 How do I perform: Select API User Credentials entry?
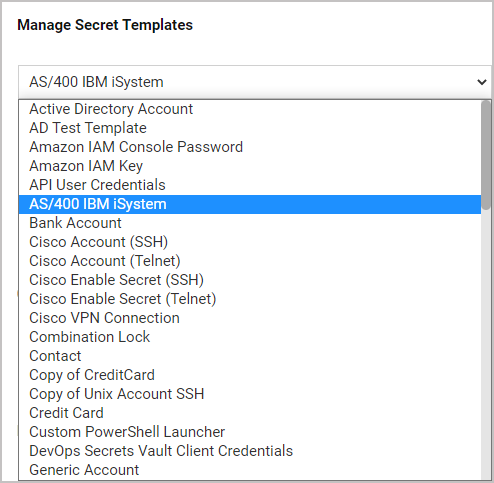coord(250,185)
